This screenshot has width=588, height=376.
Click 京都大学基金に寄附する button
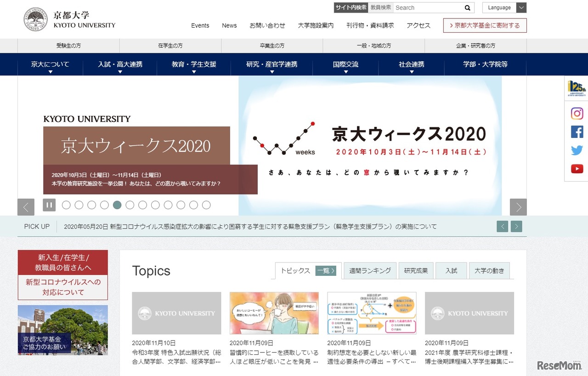tap(485, 26)
